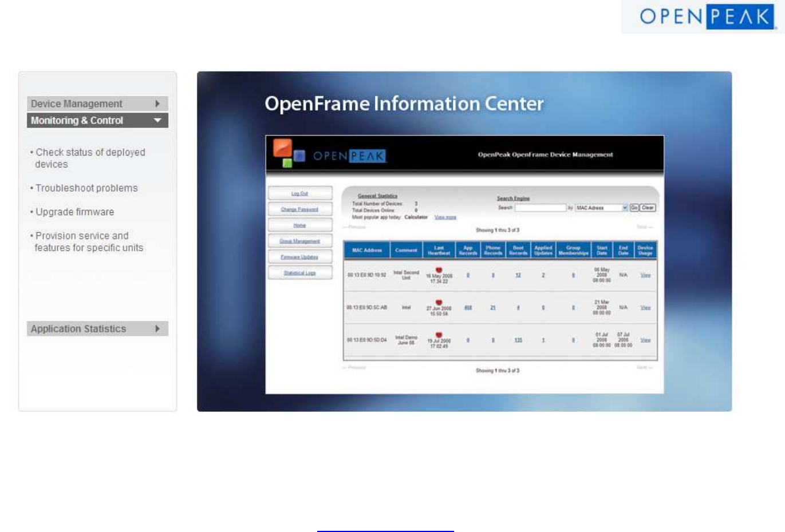Image resolution: width=785 pixels, height=532 pixels.
Task: Click the "Intel Demo June 08" comment cell
Action: (407, 340)
